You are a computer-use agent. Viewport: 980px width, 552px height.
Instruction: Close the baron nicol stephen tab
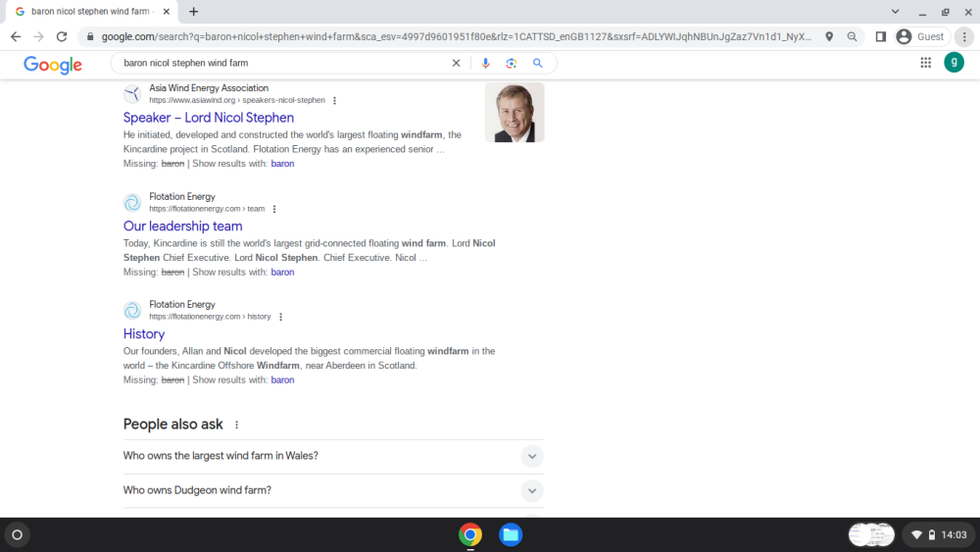click(x=167, y=11)
